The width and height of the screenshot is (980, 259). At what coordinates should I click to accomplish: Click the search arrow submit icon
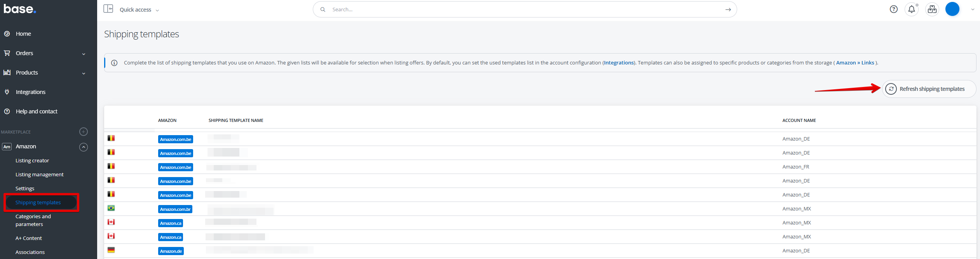pos(728,10)
